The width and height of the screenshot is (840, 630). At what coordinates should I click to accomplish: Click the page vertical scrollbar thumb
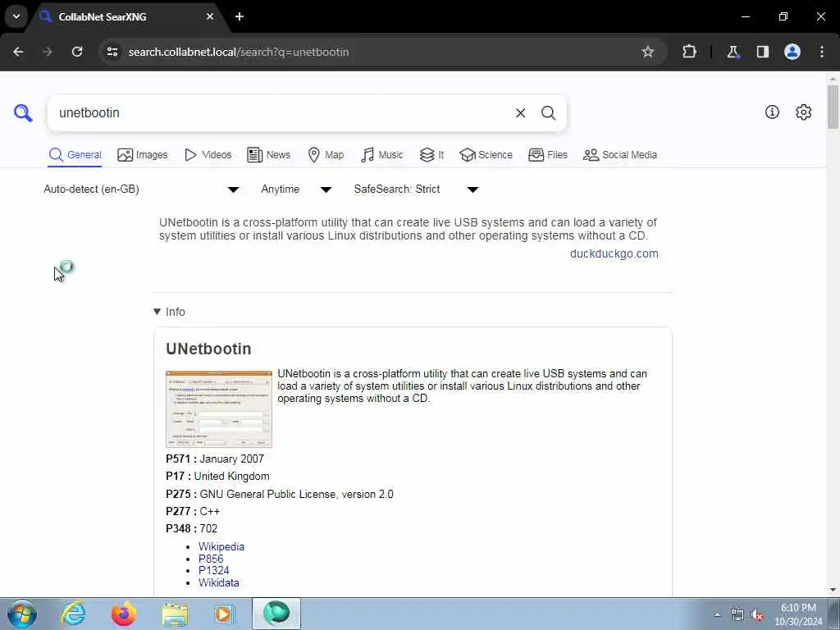pos(833,107)
